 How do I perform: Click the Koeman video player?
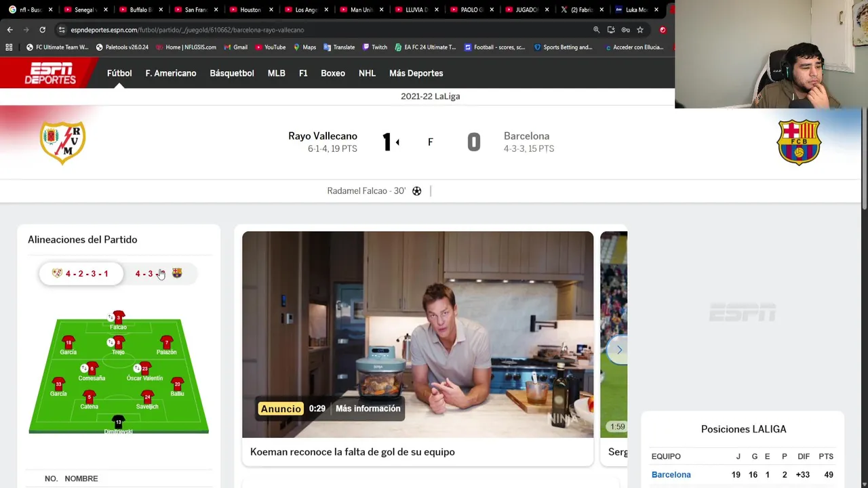point(418,334)
